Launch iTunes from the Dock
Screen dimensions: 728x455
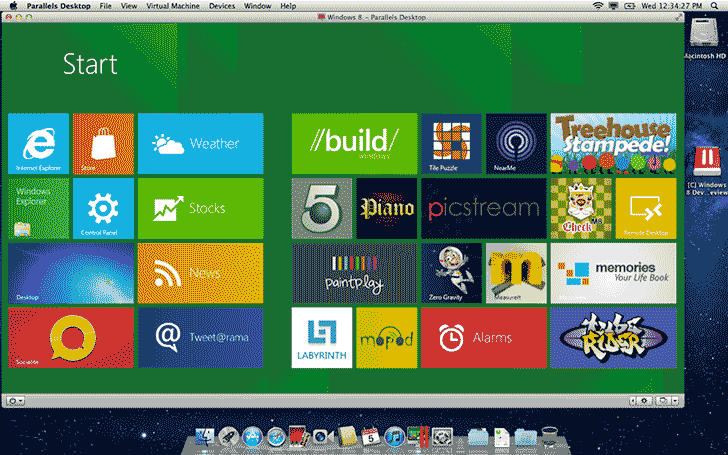coord(394,437)
